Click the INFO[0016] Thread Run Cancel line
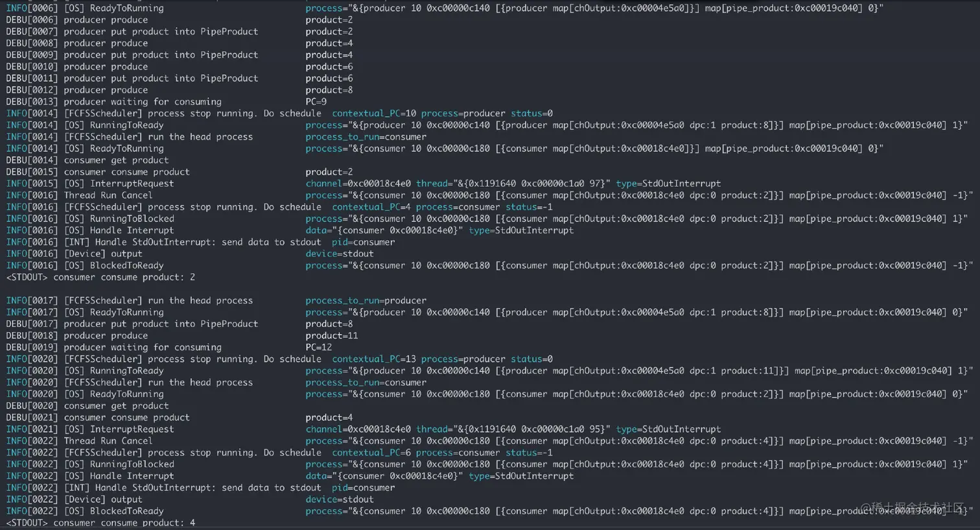This screenshot has height=530, width=980. tap(489, 195)
